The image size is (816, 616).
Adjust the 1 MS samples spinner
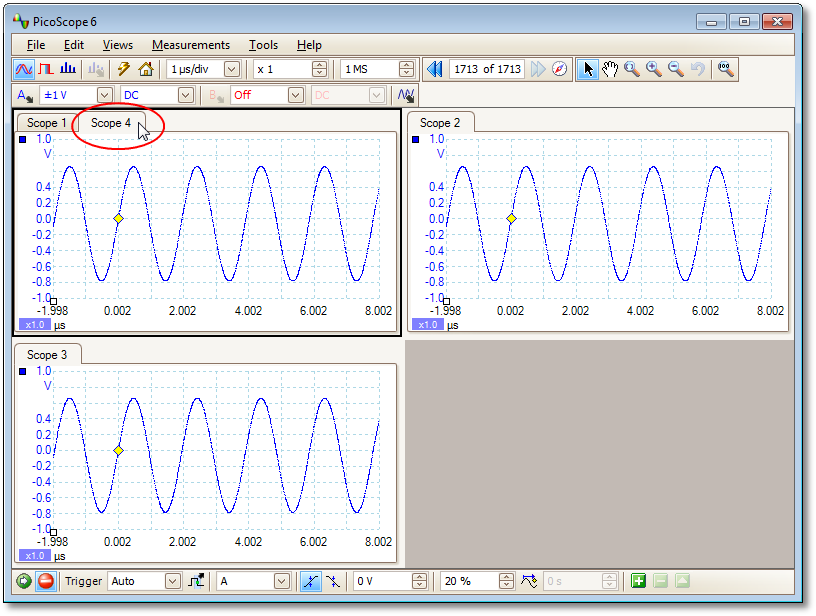406,69
